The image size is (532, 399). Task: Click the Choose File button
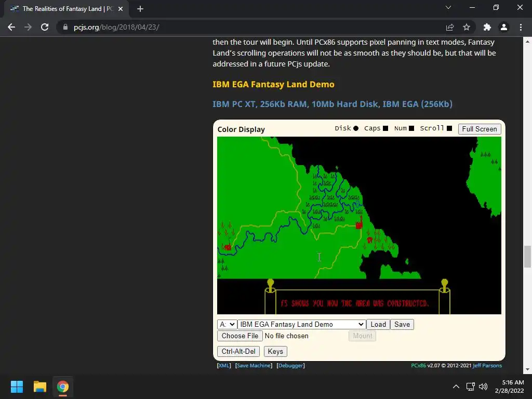[x=240, y=336]
